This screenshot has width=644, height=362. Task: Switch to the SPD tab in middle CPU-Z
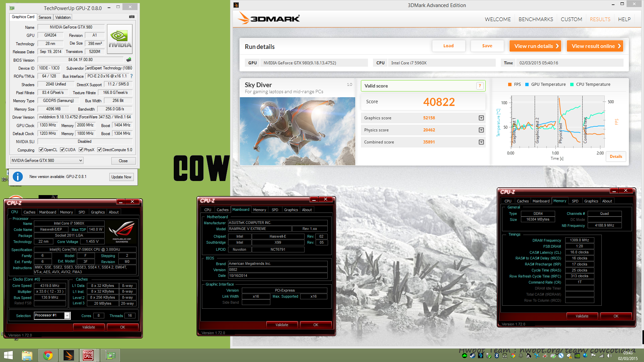click(x=275, y=210)
